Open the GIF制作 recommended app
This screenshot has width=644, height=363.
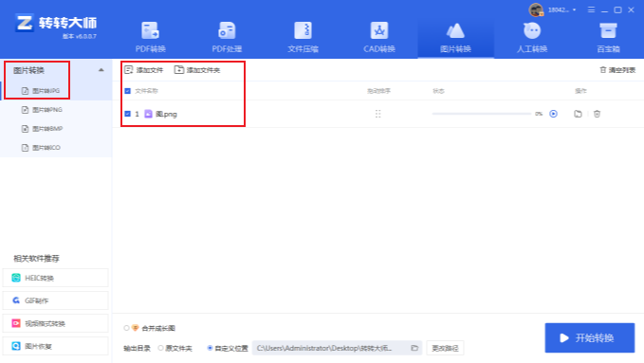[55, 300]
